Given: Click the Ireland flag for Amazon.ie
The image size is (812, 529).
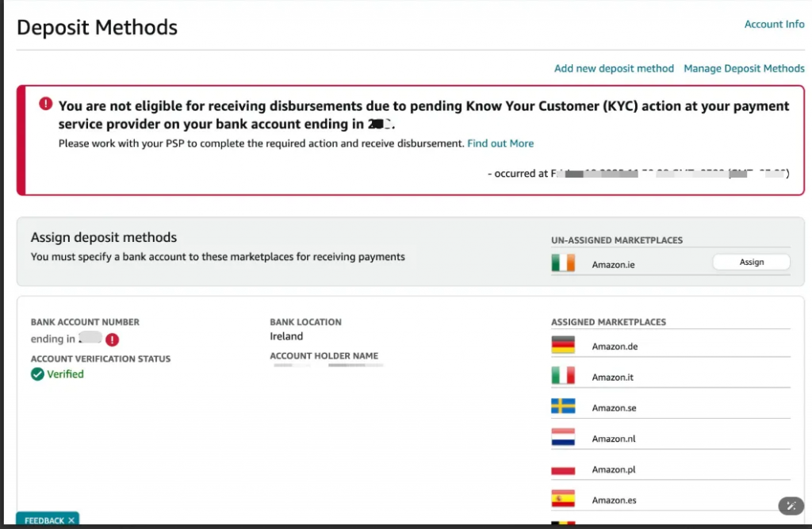Looking at the screenshot, I should (563, 263).
